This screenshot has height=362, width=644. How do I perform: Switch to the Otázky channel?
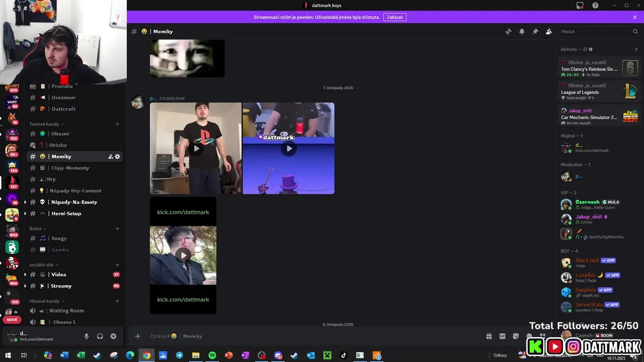pyautogui.click(x=74, y=145)
